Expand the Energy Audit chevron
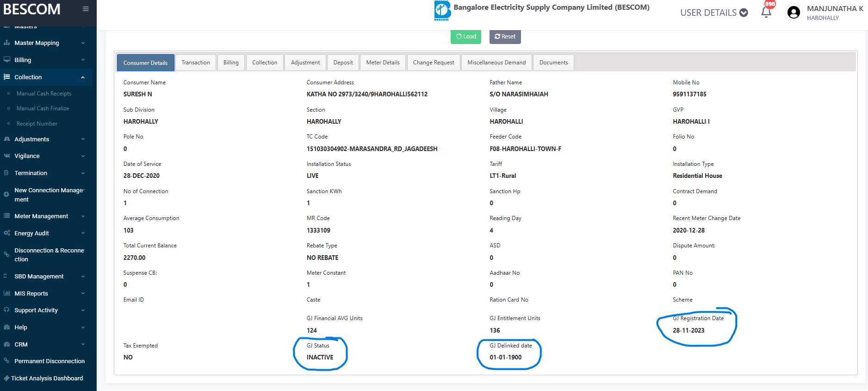This screenshot has width=868, height=391. 83,233
